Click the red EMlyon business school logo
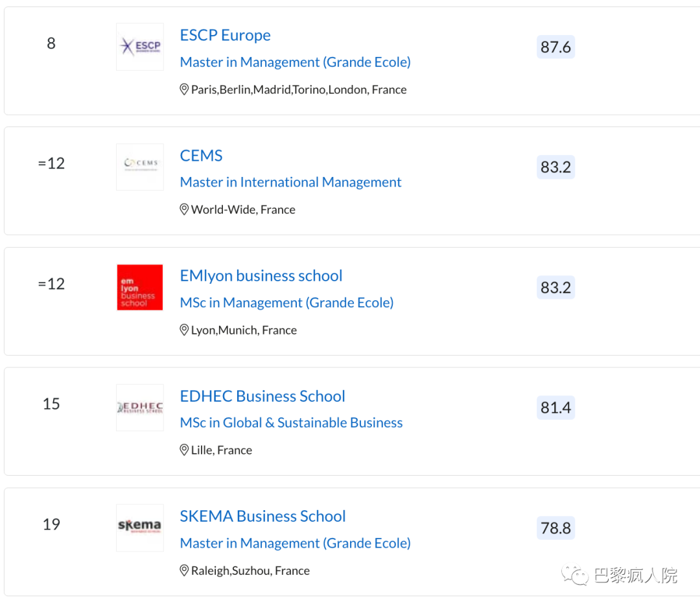Viewport: 700px width, 606px height. point(140,287)
